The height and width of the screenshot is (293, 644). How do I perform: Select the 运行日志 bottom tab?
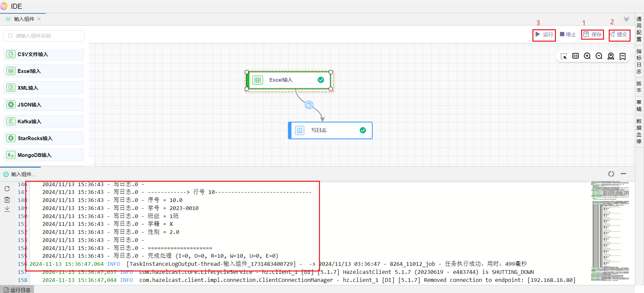tap(17, 290)
